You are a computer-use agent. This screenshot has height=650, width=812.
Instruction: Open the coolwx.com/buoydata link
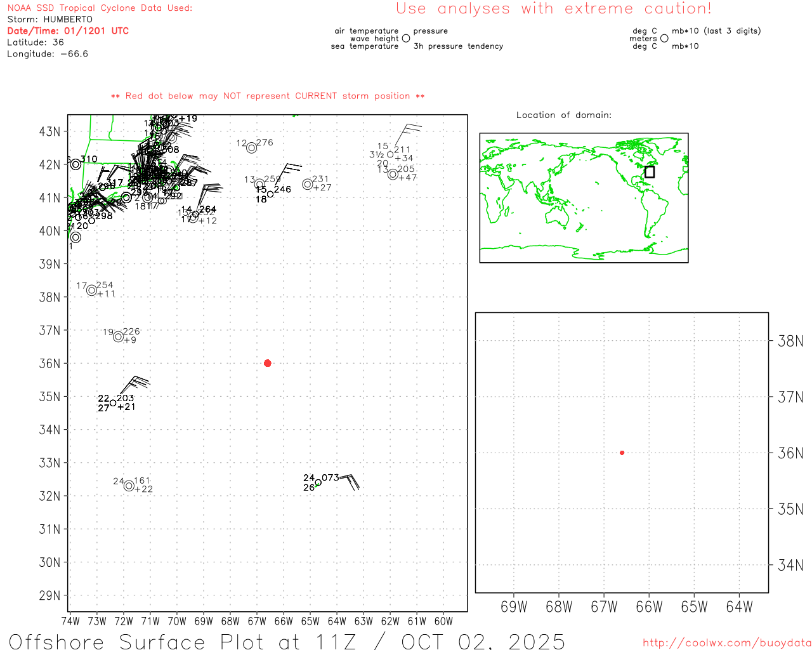click(x=726, y=643)
